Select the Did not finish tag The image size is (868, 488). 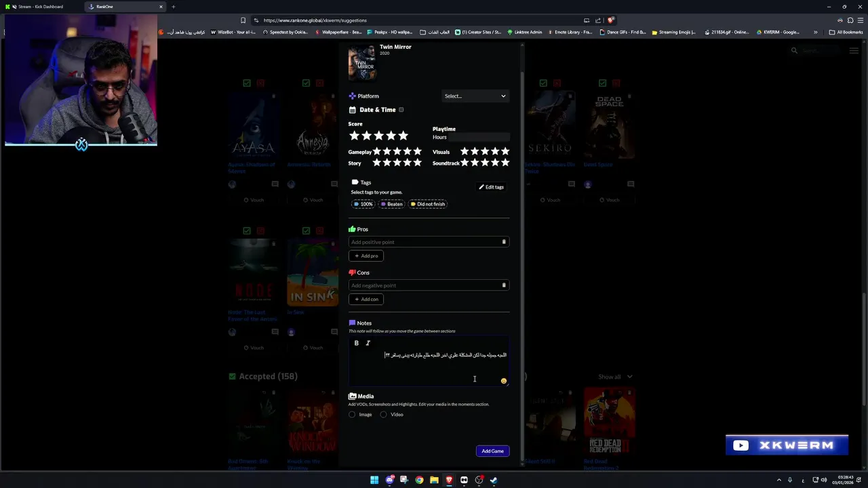click(428, 204)
